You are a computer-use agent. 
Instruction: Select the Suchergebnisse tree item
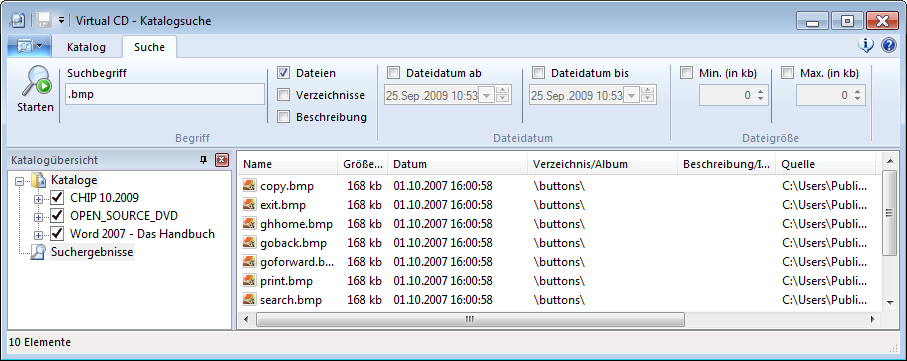[x=92, y=252]
